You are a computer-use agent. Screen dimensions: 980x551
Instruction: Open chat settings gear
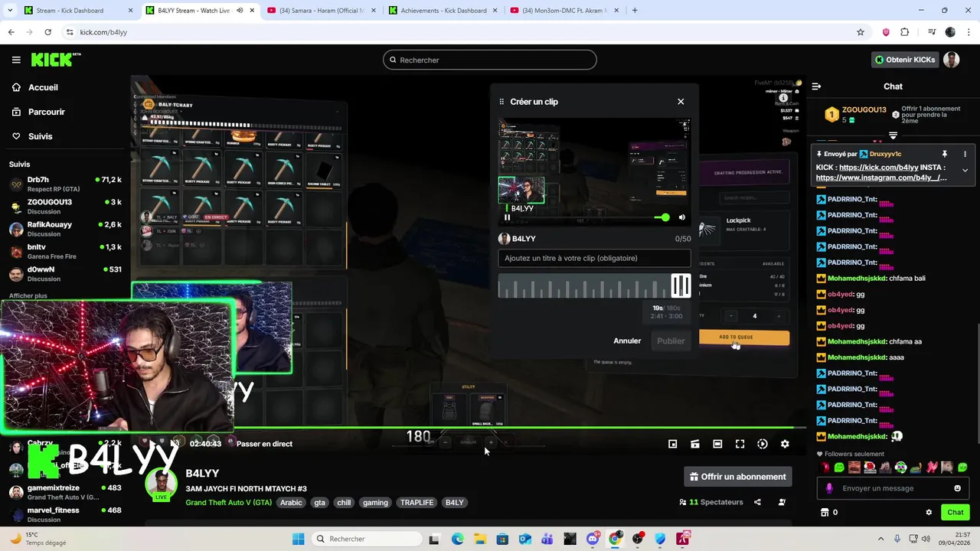click(x=929, y=512)
